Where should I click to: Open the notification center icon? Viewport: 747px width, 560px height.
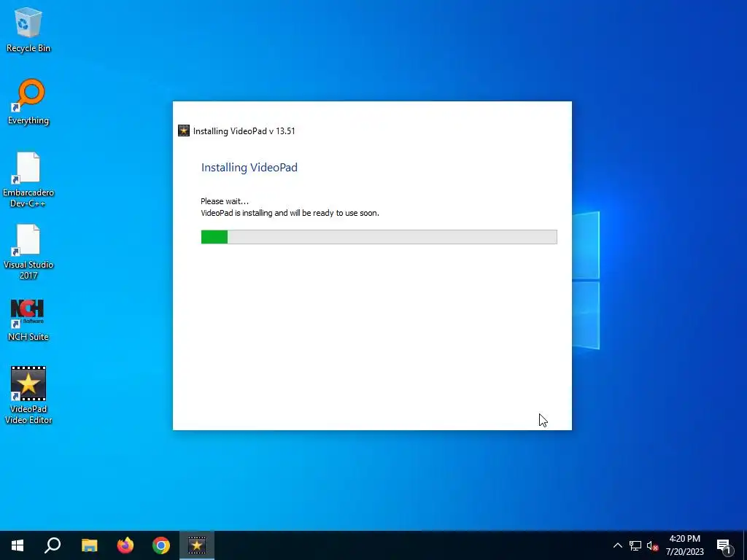(x=724, y=546)
